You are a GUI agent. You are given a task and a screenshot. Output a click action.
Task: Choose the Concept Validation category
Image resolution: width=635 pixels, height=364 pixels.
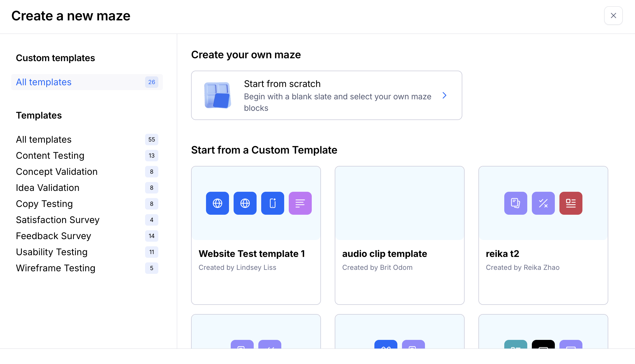tap(57, 172)
